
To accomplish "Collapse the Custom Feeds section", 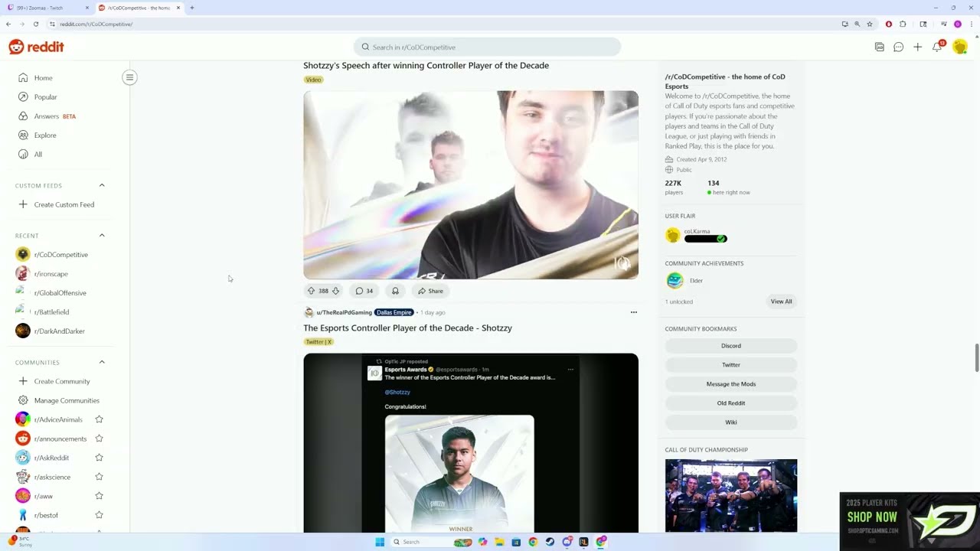I will click(x=102, y=185).
